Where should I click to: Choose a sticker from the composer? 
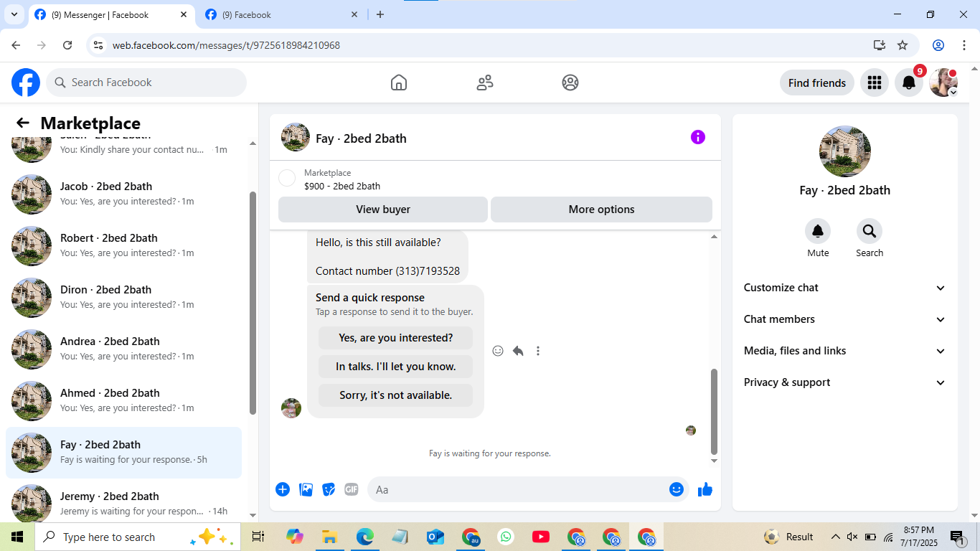[x=329, y=489]
